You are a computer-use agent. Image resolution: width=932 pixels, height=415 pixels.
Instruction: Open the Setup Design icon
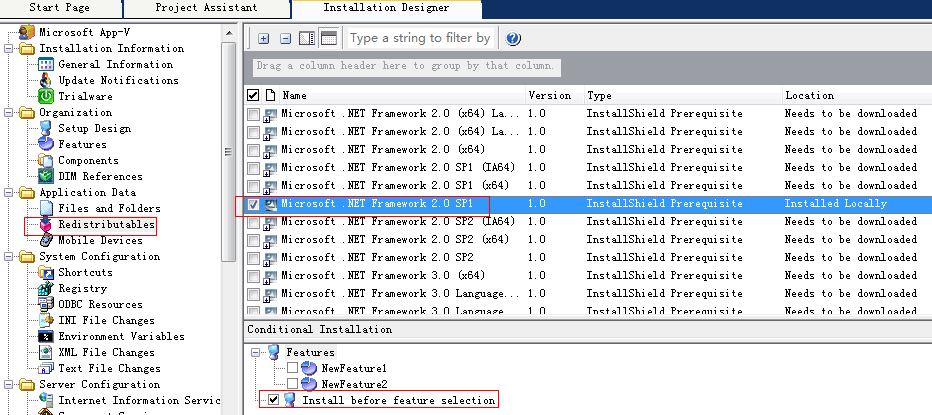[46, 128]
